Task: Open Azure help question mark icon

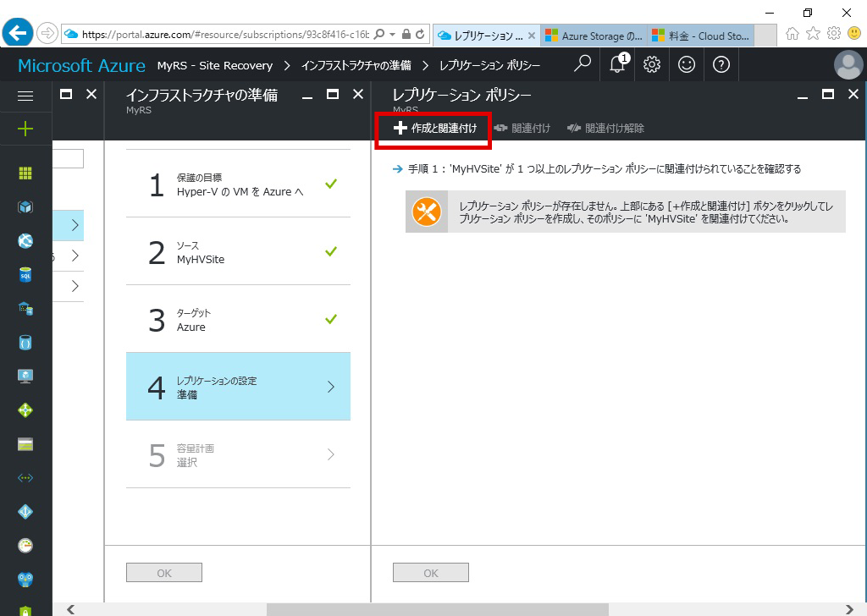Action: 721,64
